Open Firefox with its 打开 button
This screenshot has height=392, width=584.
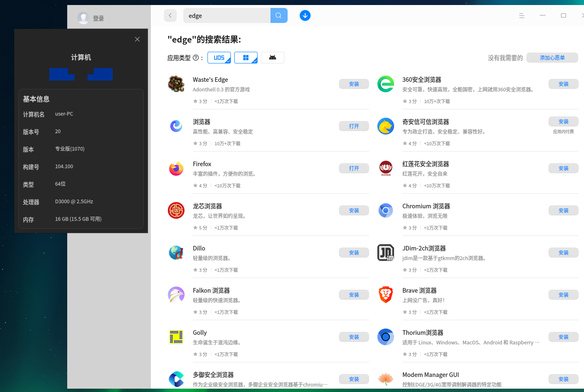354,168
